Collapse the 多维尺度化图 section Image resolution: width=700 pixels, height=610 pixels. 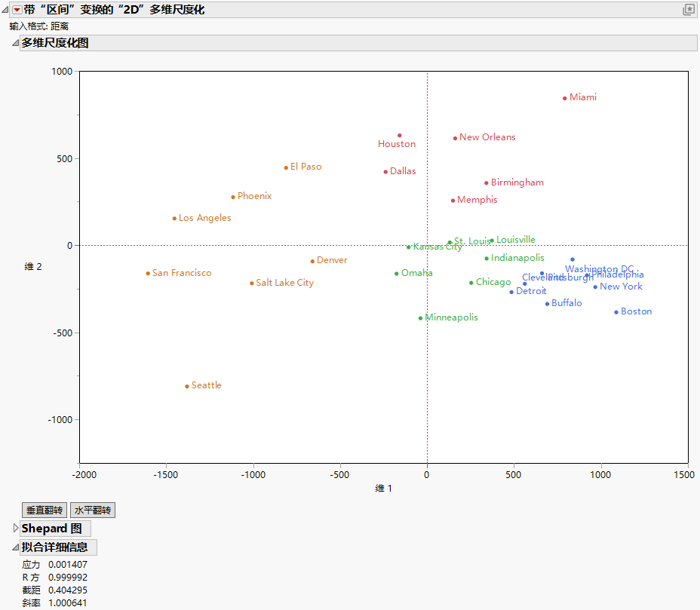click(15, 43)
